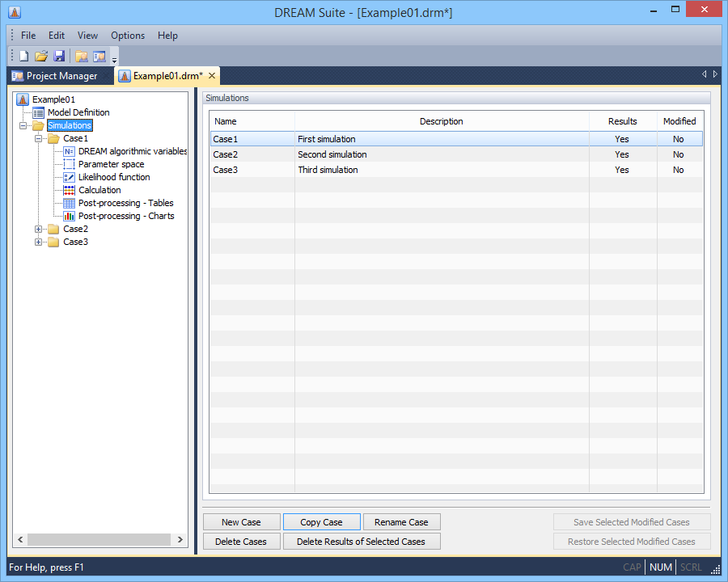Image resolution: width=728 pixels, height=582 pixels.
Task: Sort table by the Results column header
Action: point(623,121)
